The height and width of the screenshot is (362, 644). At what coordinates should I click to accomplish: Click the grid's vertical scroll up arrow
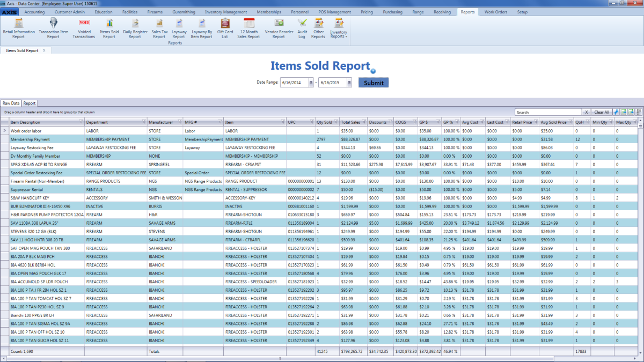[x=641, y=121]
